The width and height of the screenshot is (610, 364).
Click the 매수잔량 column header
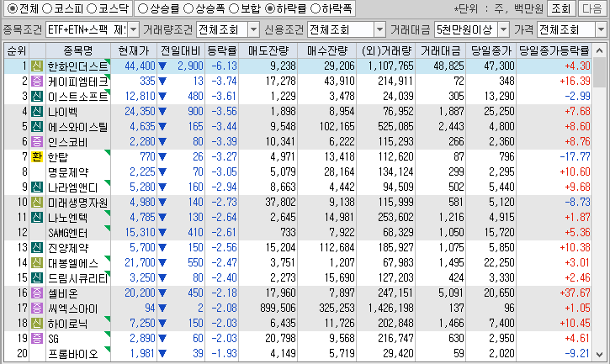(x=326, y=50)
